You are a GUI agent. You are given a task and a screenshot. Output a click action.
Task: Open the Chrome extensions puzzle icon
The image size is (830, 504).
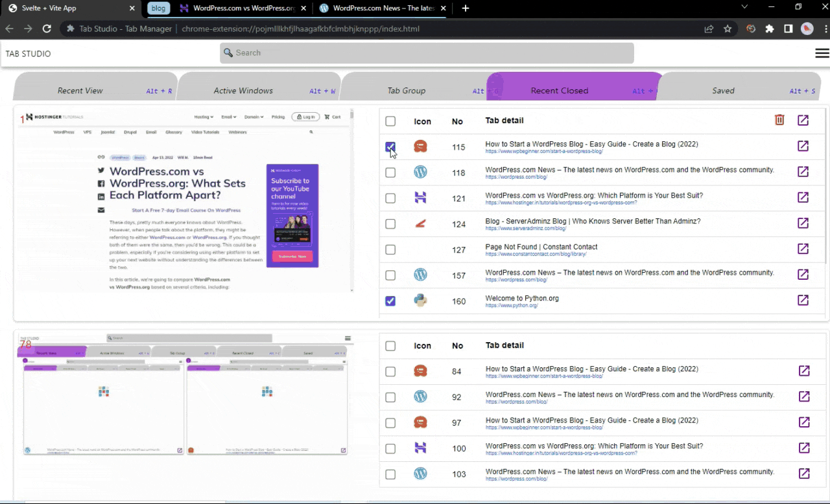pyautogui.click(x=770, y=29)
